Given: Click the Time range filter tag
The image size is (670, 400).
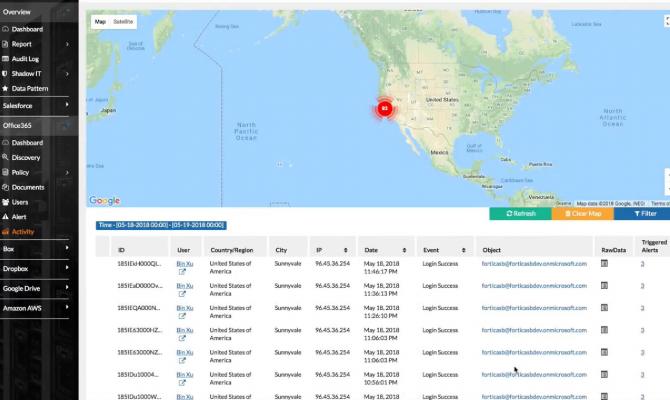Looking at the screenshot, I should 161,225.
